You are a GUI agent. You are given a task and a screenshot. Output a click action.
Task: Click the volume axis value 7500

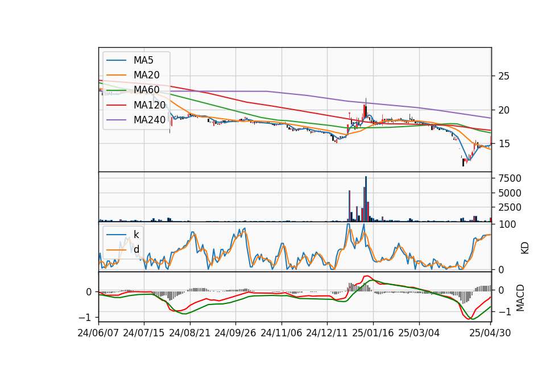point(510,178)
